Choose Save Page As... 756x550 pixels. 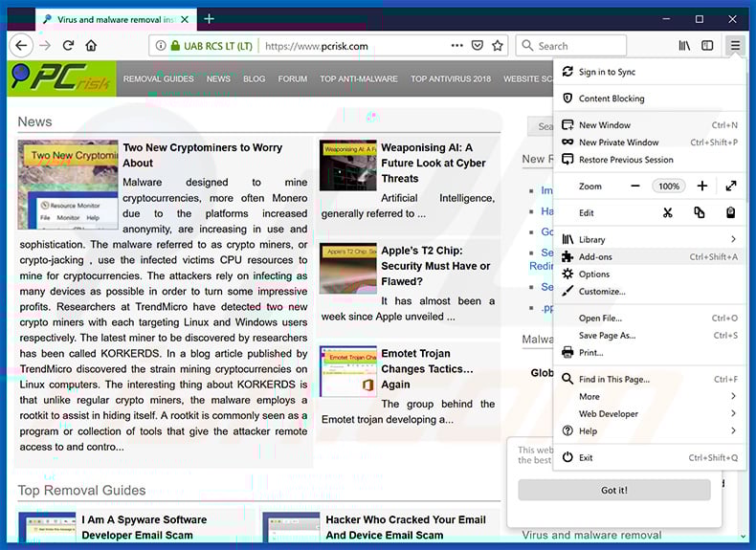pyautogui.click(x=649, y=336)
